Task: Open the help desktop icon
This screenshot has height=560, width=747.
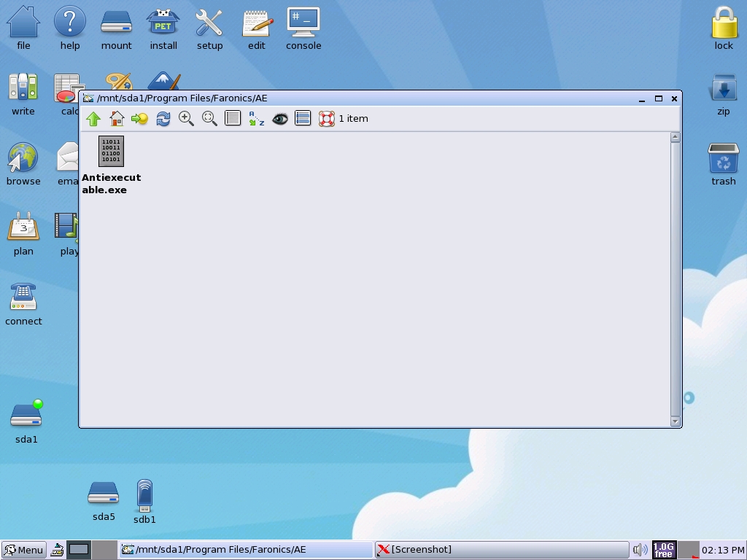Action: tap(69, 28)
